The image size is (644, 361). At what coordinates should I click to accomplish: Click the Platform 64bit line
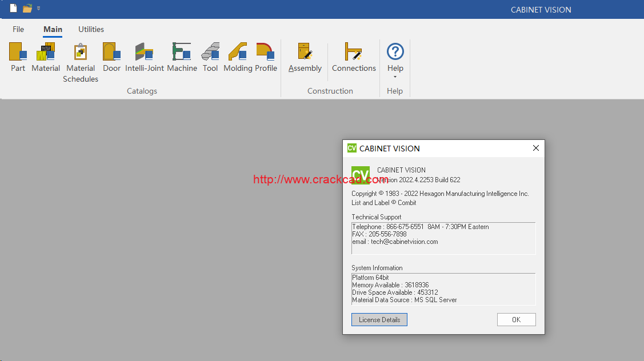(x=370, y=278)
